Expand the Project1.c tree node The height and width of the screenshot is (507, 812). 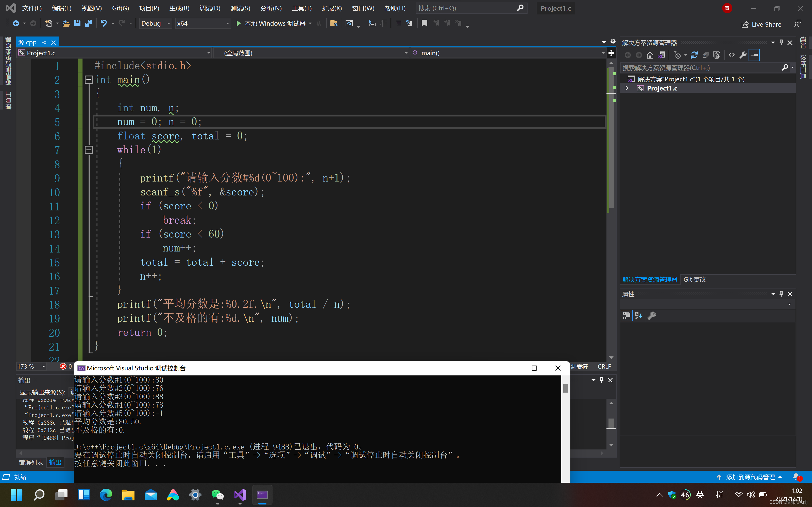coord(627,88)
